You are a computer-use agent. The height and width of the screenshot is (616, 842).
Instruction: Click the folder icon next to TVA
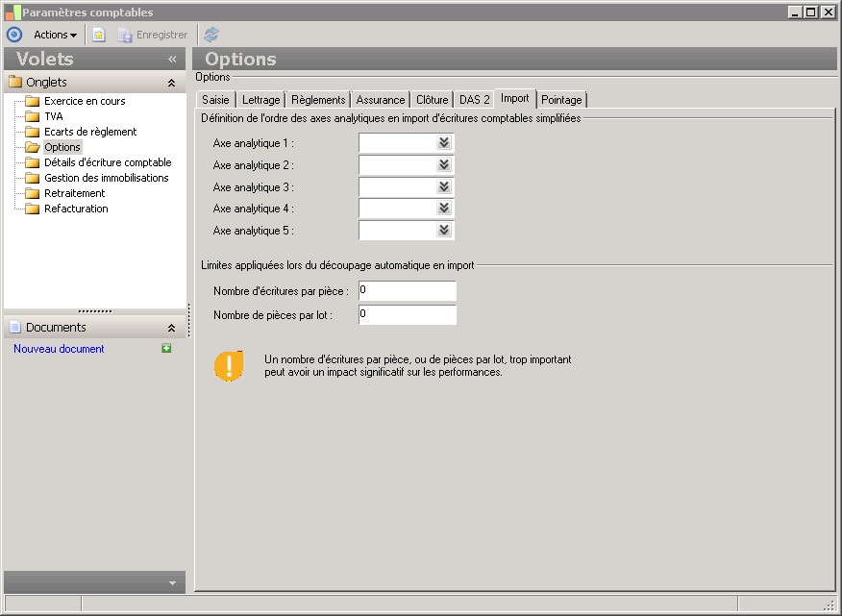click(x=33, y=116)
